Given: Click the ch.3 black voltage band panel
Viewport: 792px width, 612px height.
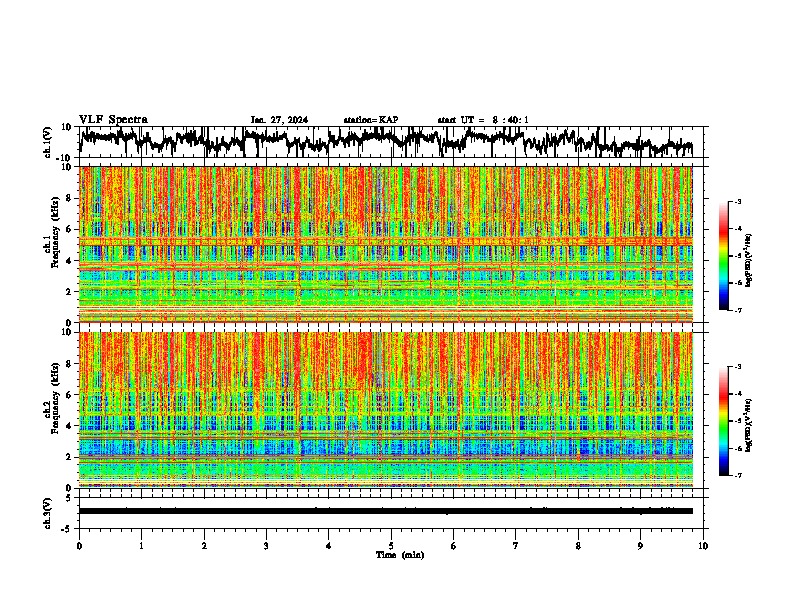Looking at the screenshot, I should click(391, 513).
